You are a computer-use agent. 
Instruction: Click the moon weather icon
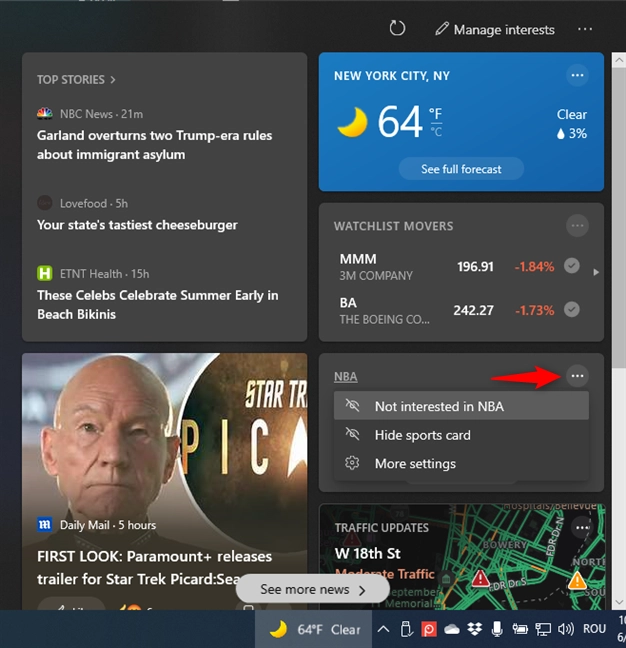point(352,122)
